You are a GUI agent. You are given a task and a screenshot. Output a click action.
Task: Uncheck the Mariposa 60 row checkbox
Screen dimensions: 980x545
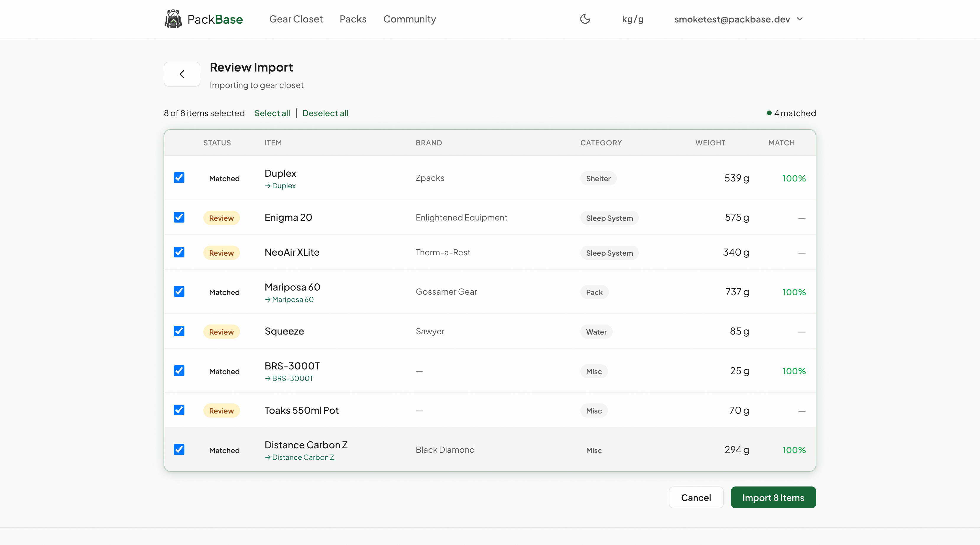[179, 291]
